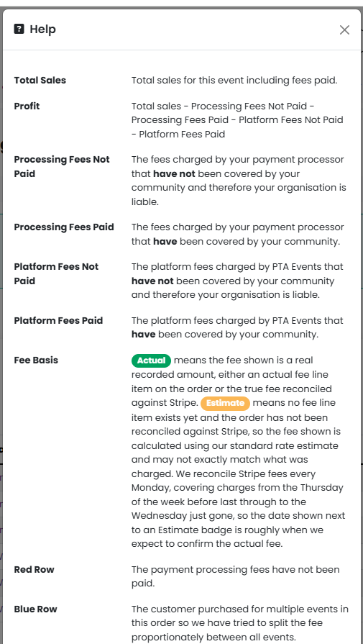Click the Total Sales description text

click(x=234, y=81)
